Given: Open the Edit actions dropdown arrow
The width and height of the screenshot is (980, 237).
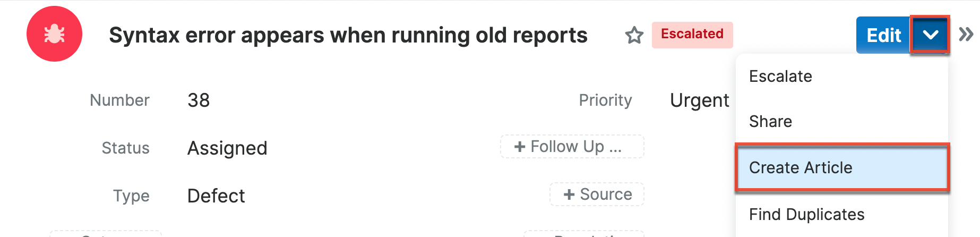Looking at the screenshot, I should 930,35.
